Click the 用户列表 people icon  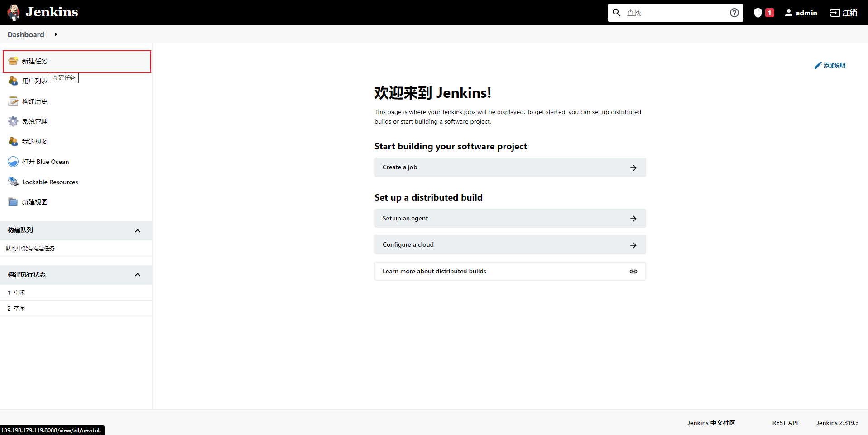pos(13,81)
